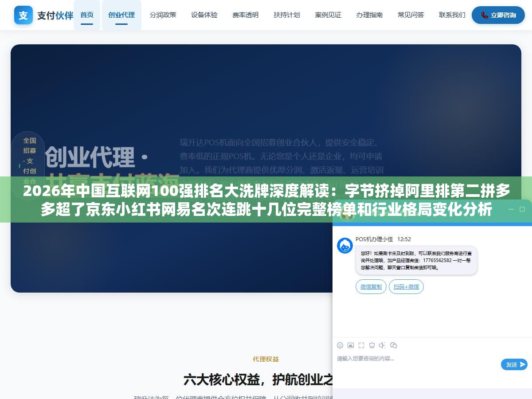Click the 12:52 timestamp in chat
532x399 pixels.
404,239
